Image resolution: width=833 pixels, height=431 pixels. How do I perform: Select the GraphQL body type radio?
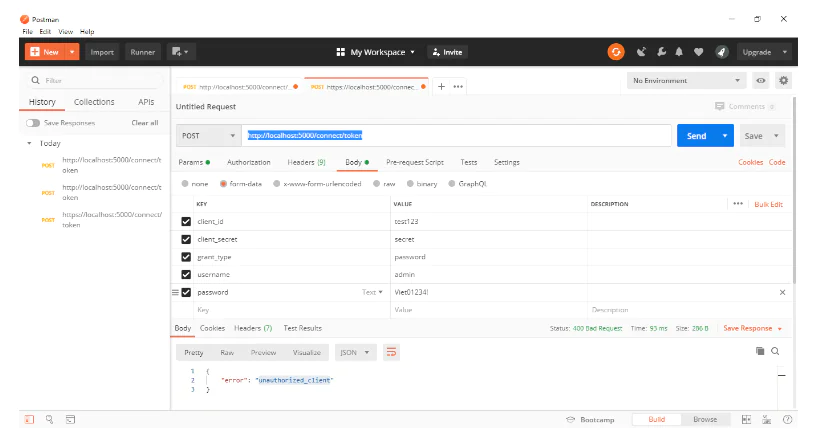pos(452,184)
